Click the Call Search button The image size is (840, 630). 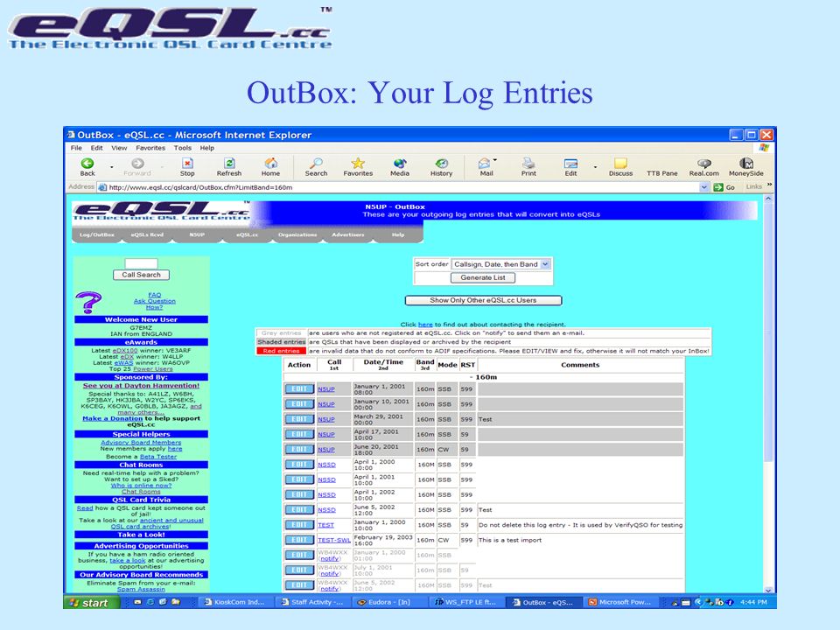(141, 275)
